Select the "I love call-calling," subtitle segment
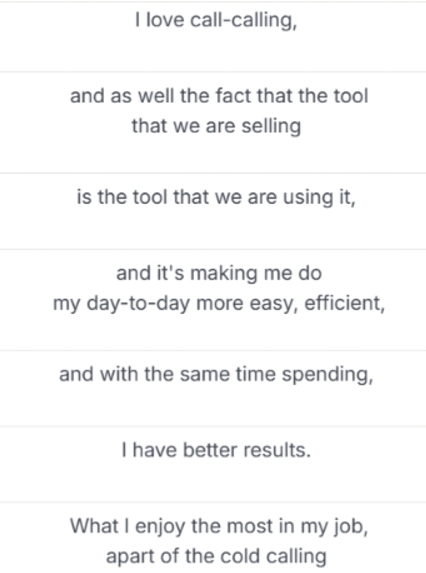 213,37
